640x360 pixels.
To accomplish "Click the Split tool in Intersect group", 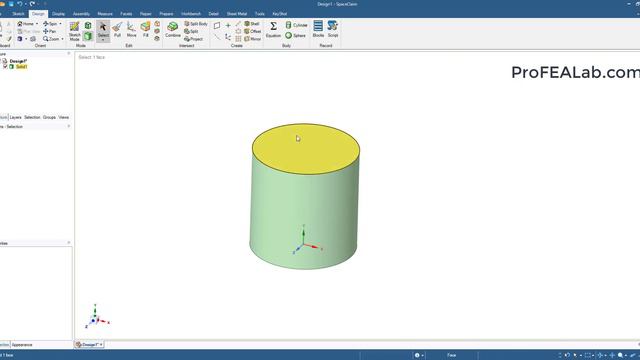I will point(191,31).
